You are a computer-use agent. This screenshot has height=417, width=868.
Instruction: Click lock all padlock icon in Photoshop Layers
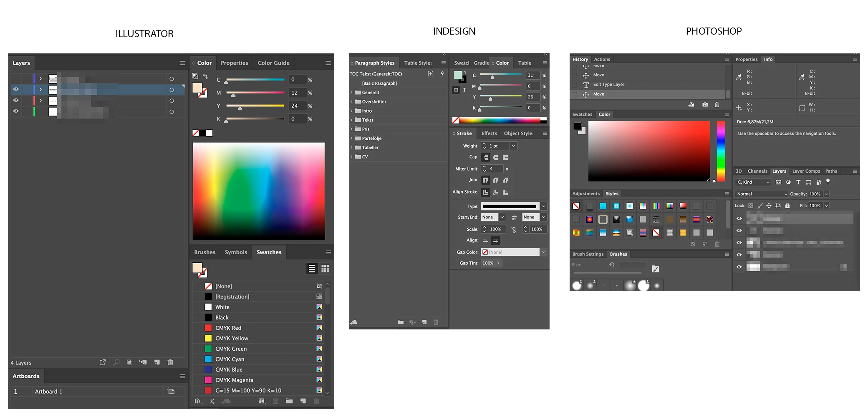pyautogui.click(x=787, y=206)
